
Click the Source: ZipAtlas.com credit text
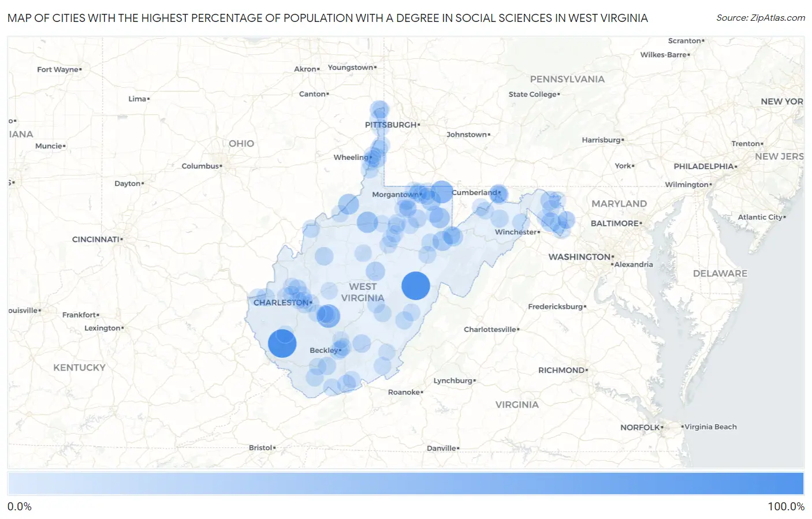[x=761, y=18]
